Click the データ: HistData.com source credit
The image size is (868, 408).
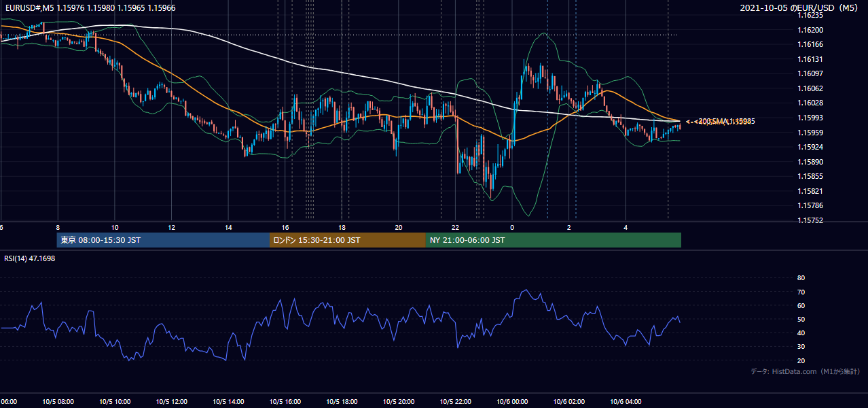(806, 371)
